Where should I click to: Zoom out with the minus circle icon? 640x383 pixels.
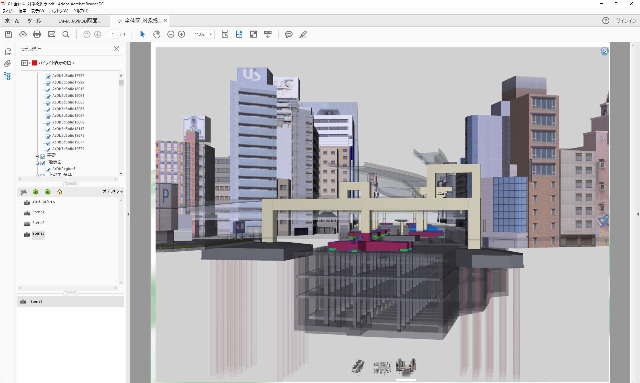tap(171, 35)
